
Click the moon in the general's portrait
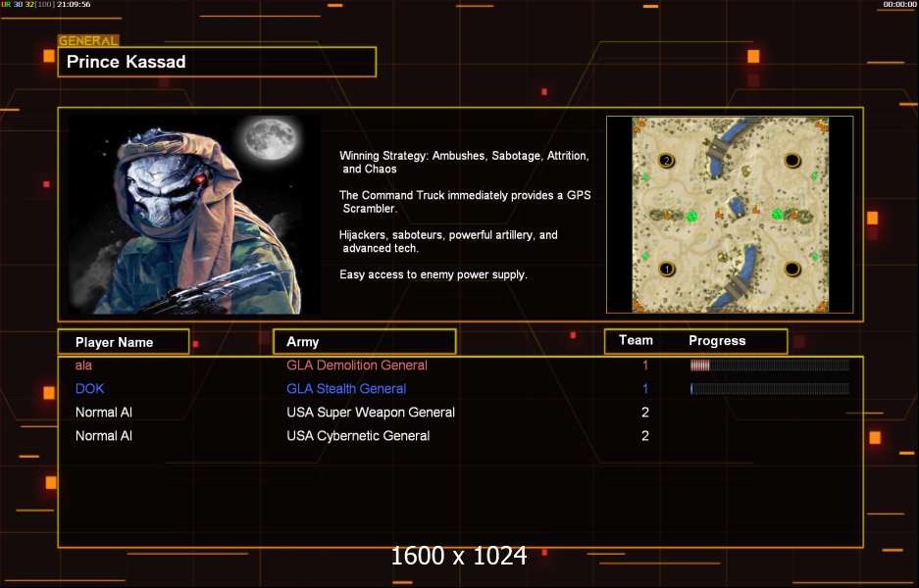[x=271, y=139]
